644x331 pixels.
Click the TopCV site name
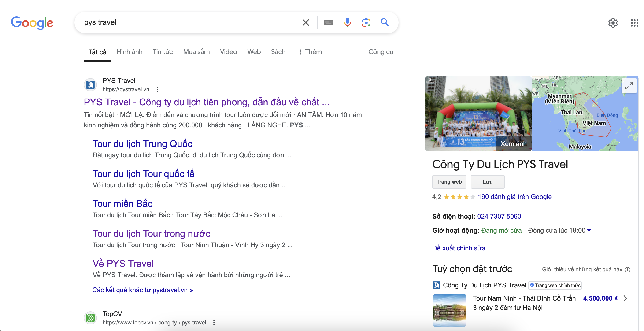[x=112, y=314]
